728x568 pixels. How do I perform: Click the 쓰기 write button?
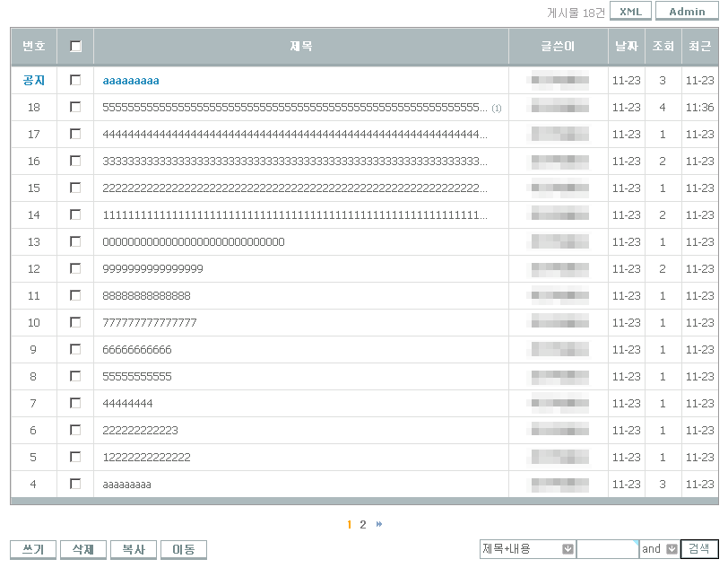(33, 549)
